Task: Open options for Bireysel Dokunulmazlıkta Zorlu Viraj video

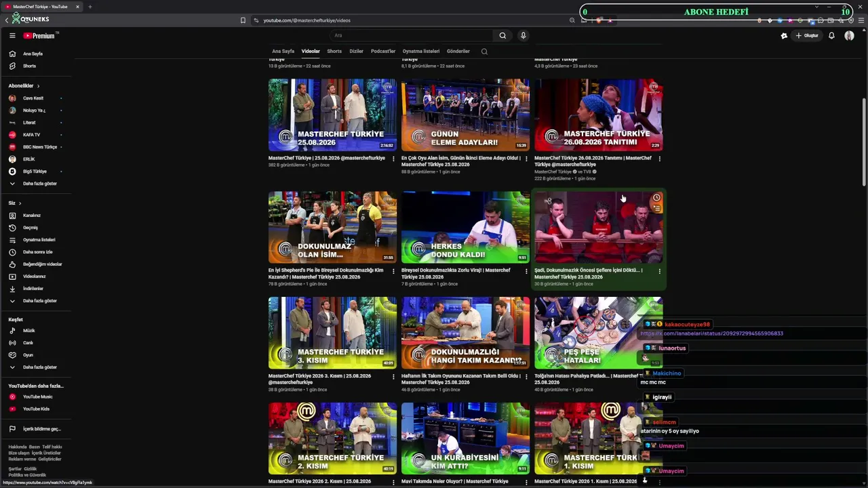Action: 526,271
